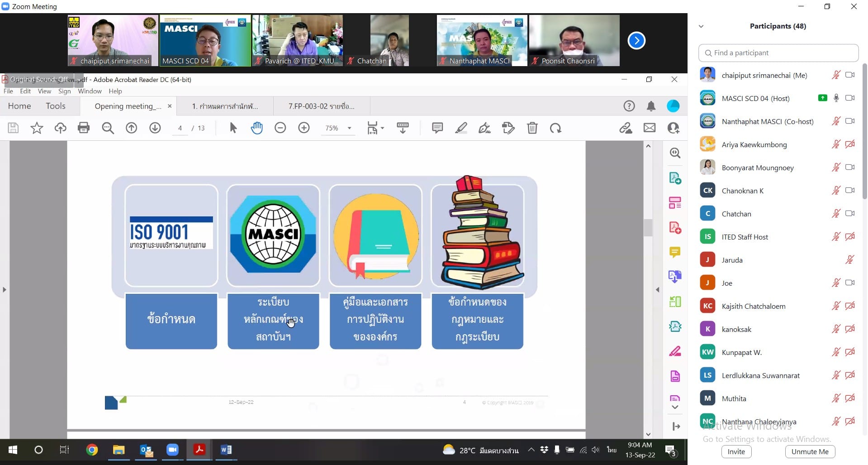Toggle camera icon for Nanthaphat MASCI

click(x=850, y=121)
